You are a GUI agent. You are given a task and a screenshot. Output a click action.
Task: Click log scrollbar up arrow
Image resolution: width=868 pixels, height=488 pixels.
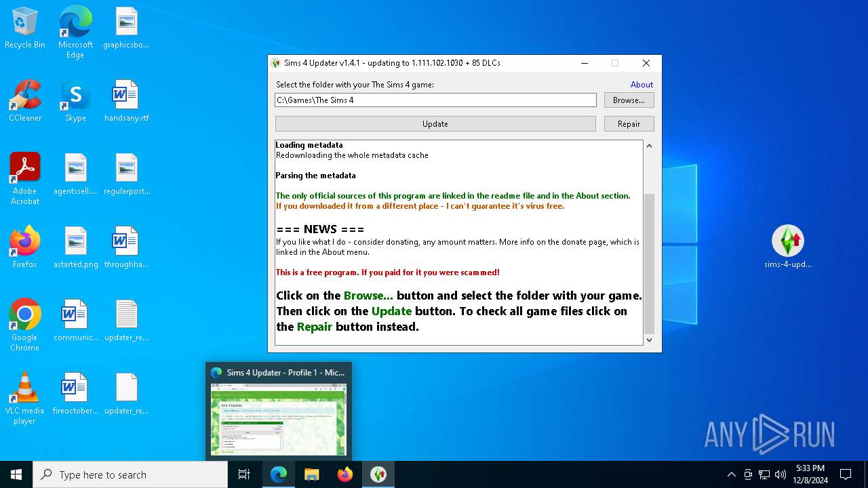point(649,146)
